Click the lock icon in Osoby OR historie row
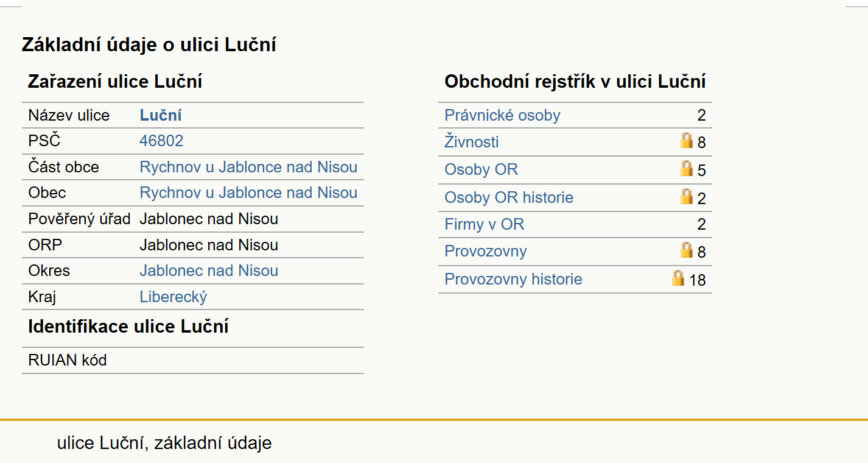 [686, 196]
